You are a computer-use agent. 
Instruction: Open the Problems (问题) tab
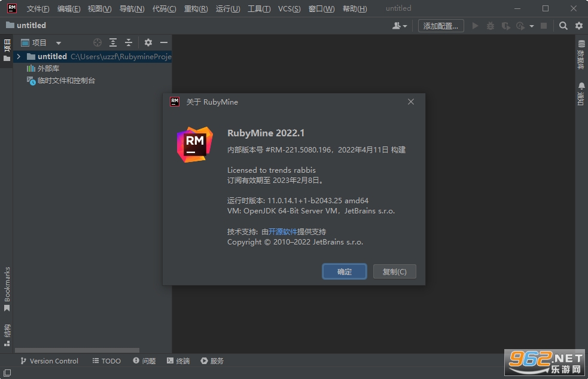tap(144, 361)
